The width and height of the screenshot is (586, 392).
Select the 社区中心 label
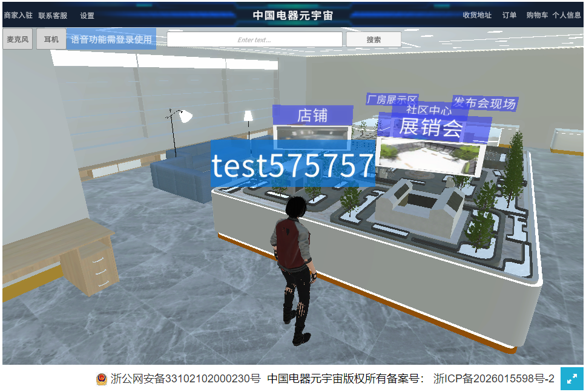[x=429, y=109]
